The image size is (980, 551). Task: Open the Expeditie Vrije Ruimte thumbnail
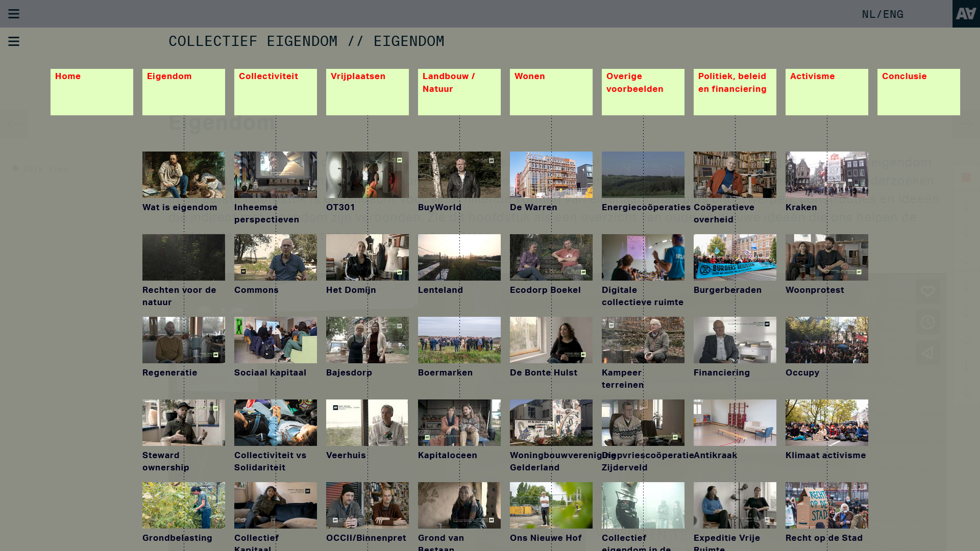[735, 505]
